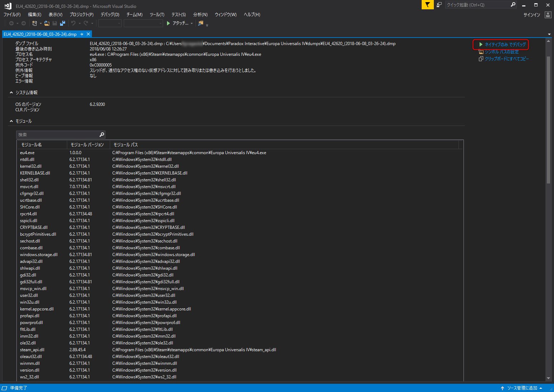Open the 表示(V) menu
The height and width of the screenshot is (392, 554).
click(x=55, y=15)
